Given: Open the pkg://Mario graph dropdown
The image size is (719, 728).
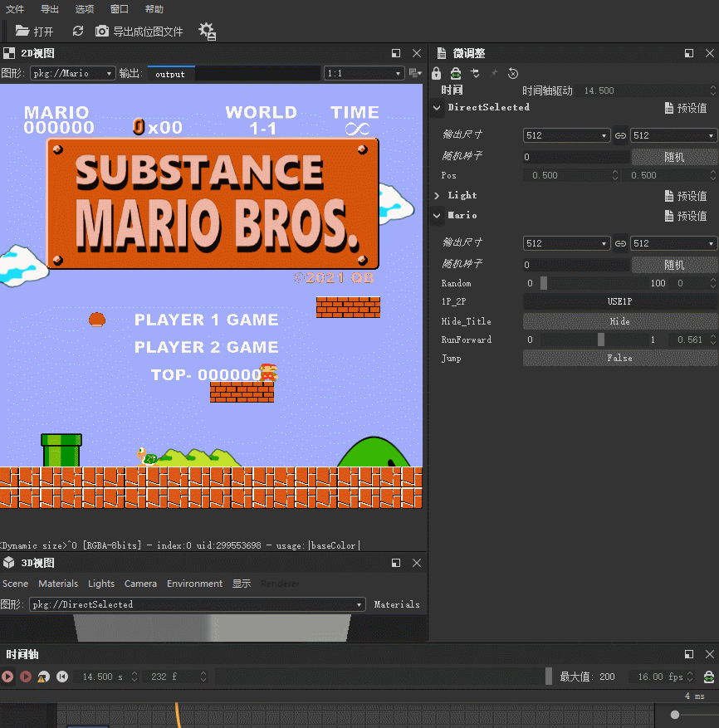Looking at the screenshot, I should (x=72, y=73).
